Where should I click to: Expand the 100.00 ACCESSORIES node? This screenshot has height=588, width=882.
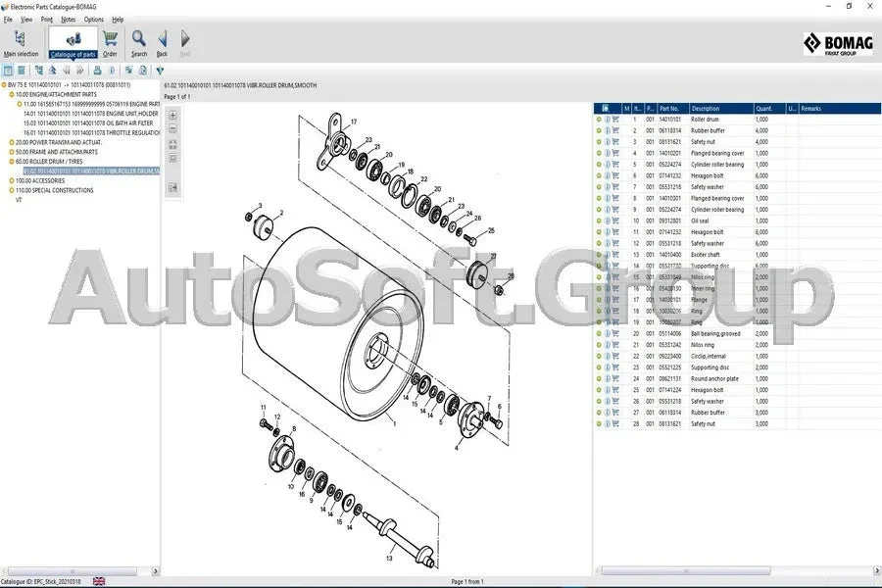click(x=11, y=180)
